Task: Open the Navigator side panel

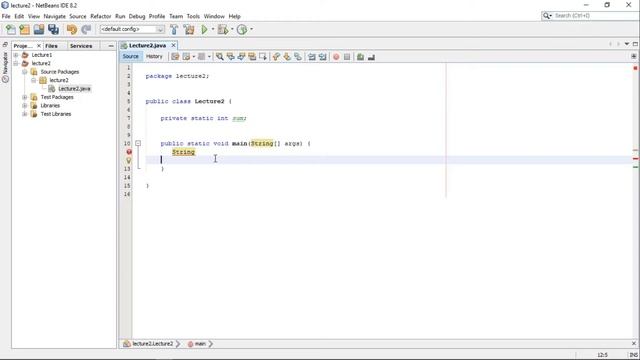Action: (x=5, y=67)
